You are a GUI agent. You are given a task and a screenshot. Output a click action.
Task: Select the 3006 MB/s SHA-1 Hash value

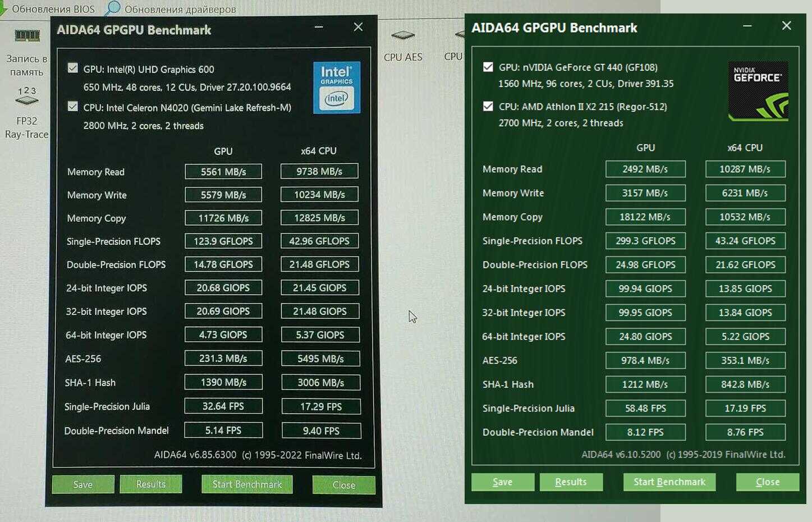(x=320, y=383)
